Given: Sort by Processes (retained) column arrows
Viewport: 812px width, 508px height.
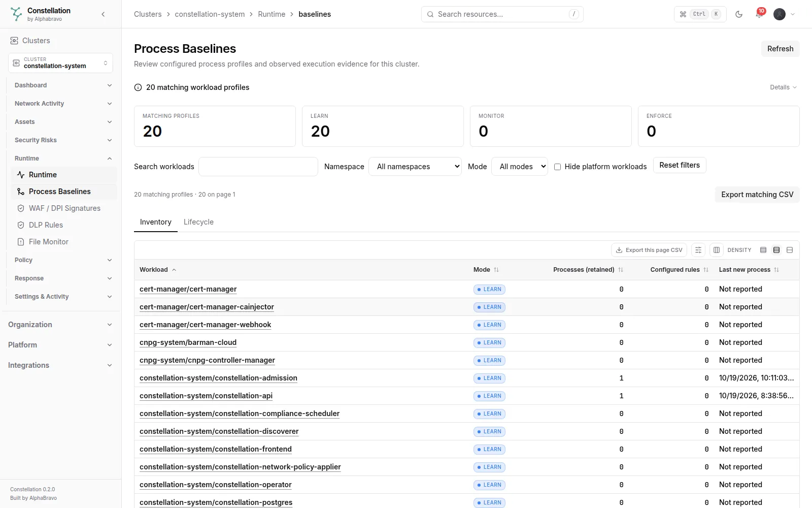Looking at the screenshot, I should 621,270.
